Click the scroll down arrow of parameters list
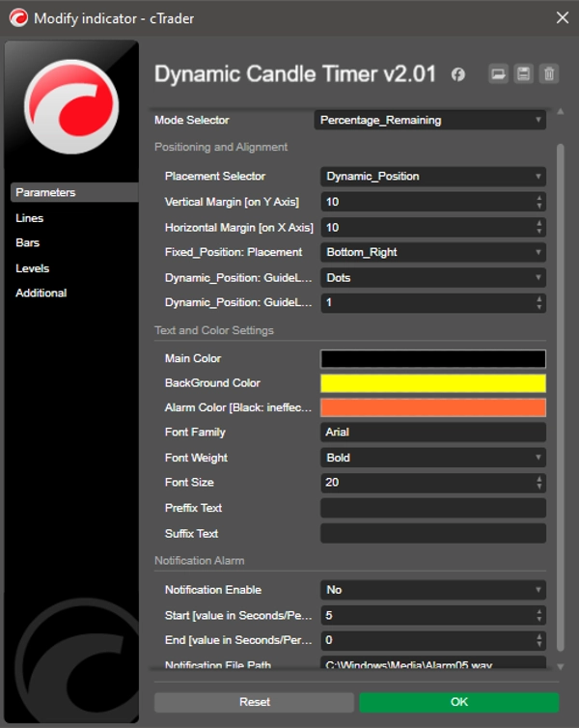This screenshot has height=728, width=579. click(x=561, y=667)
